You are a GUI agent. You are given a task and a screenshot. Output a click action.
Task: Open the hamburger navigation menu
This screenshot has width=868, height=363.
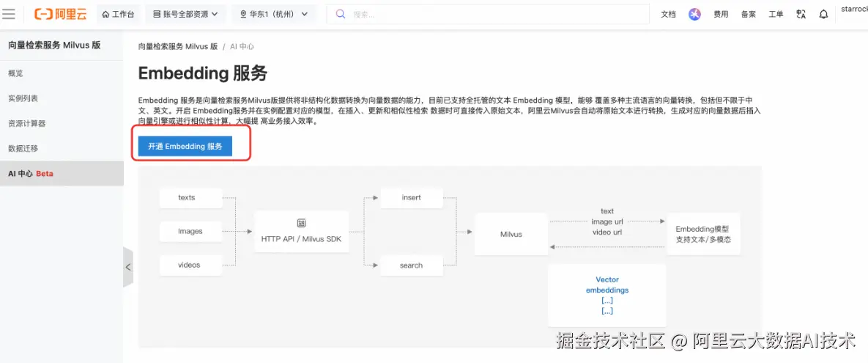(x=8, y=14)
